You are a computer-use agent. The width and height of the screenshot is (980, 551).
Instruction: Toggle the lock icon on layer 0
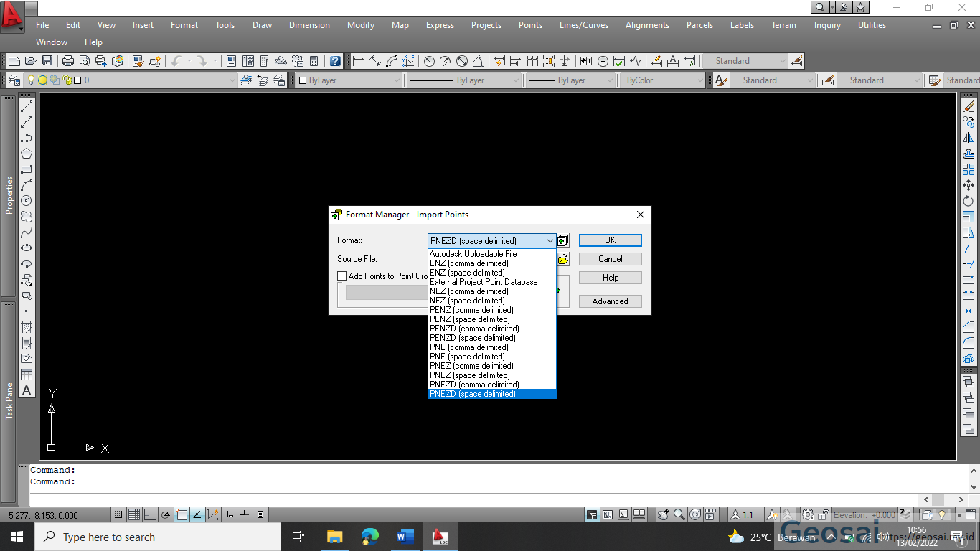[67, 80]
